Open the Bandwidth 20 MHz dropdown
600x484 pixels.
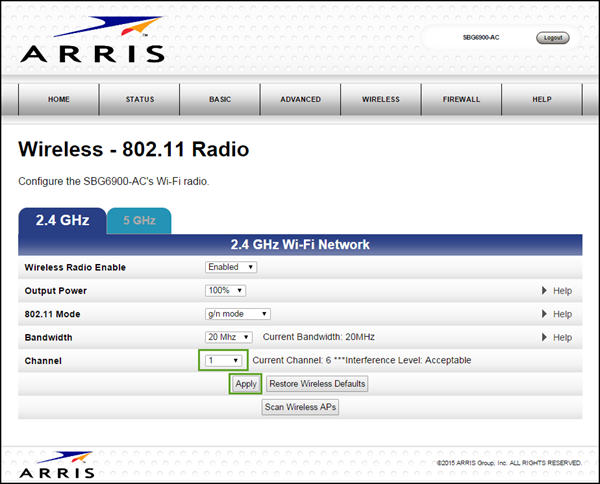pos(229,338)
